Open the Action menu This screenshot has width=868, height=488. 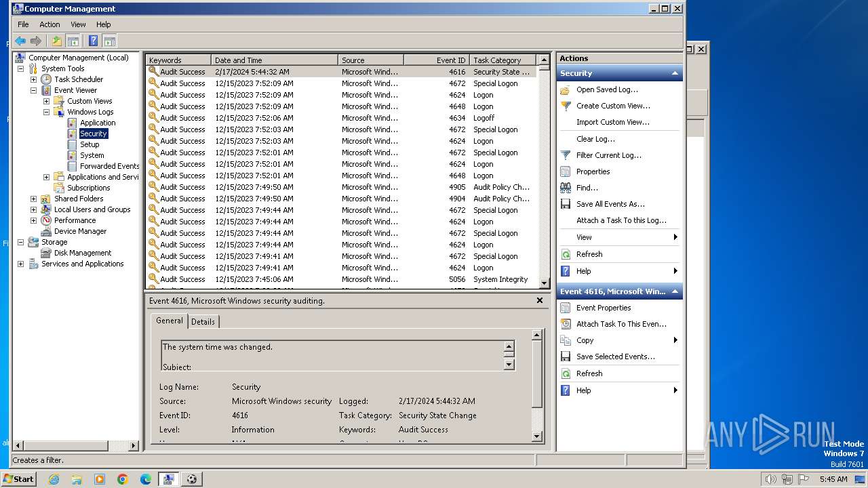point(50,24)
